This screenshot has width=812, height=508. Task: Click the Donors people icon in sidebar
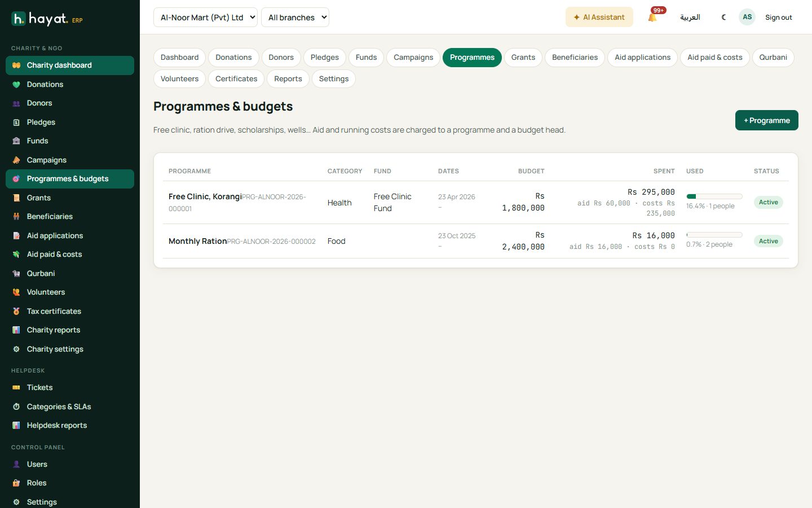coord(16,103)
